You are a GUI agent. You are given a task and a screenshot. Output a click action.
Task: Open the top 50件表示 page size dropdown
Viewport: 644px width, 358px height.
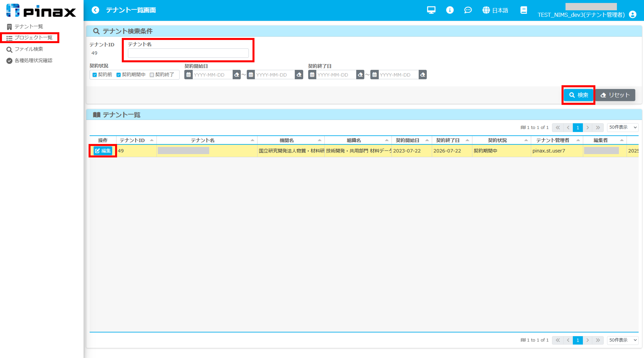[x=622, y=127]
